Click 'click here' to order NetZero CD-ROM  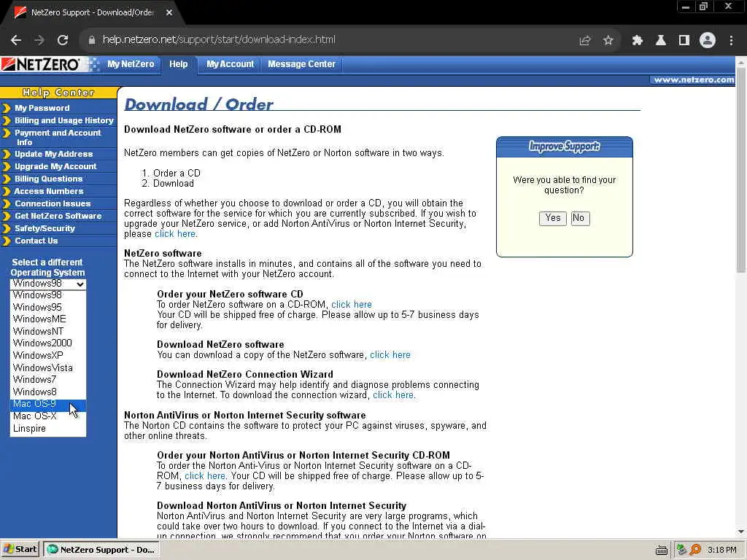click(352, 305)
